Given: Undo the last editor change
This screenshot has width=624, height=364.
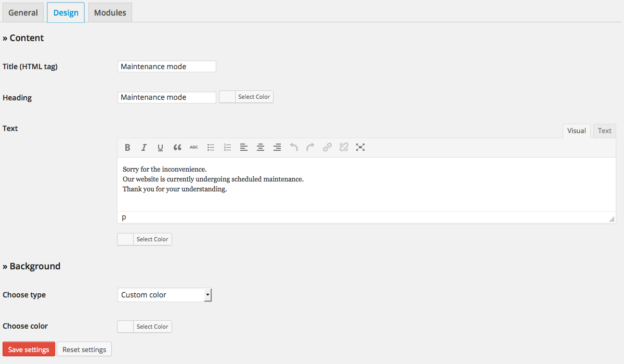Looking at the screenshot, I should pyautogui.click(x=294, y=147).
